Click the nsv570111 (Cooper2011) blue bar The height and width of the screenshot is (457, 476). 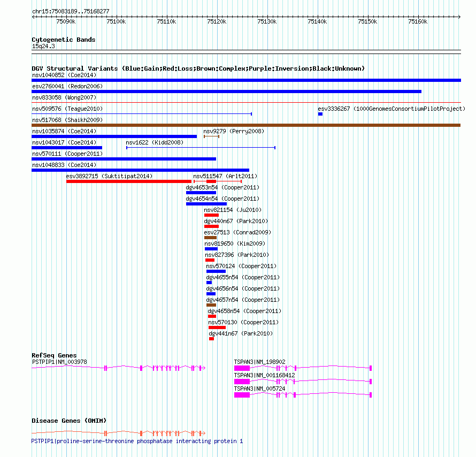(x=124, y=159)
